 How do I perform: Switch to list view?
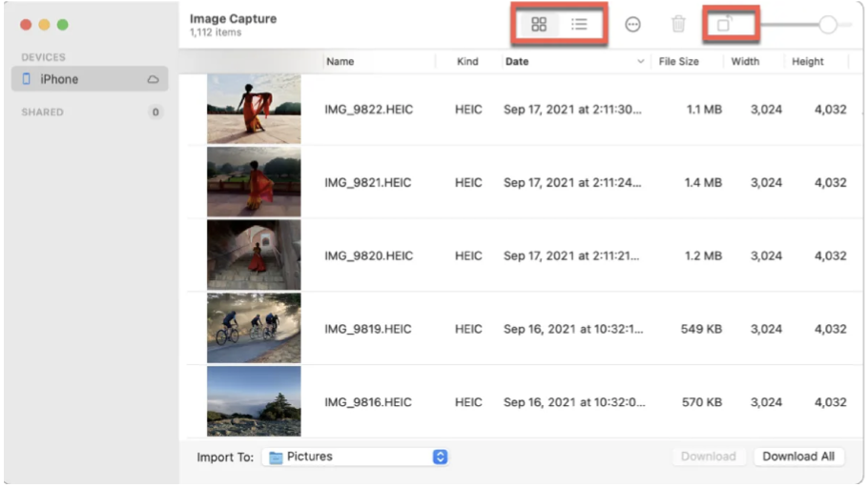click(x=579, y=25)
